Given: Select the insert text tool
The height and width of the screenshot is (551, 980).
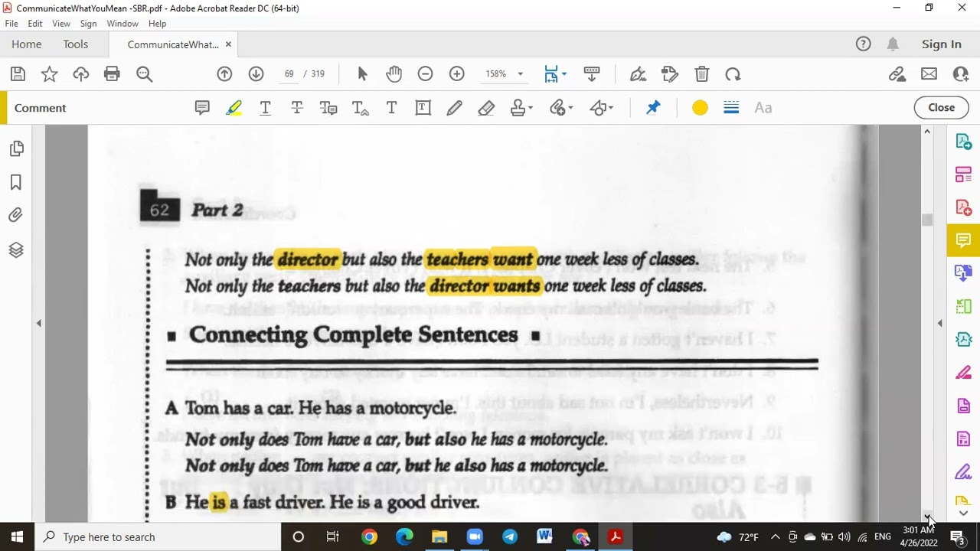Looking at the screenshot, I should click(360, 108).
